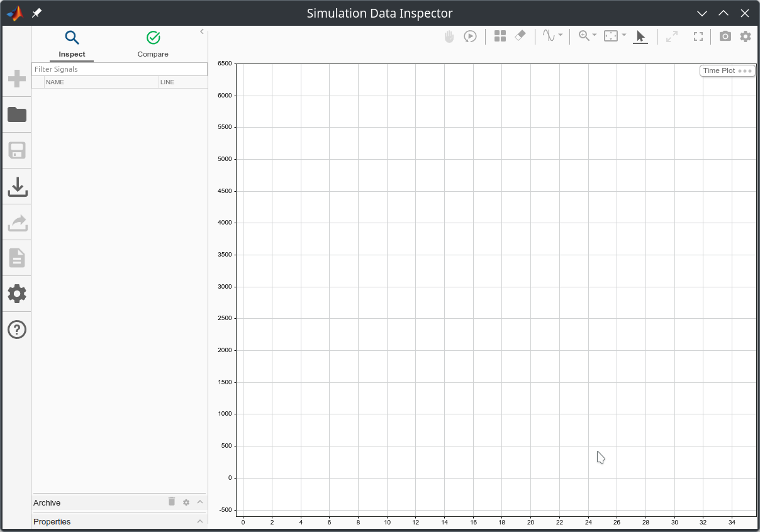
Task: Create a report with the document icon
Action: 17,258
